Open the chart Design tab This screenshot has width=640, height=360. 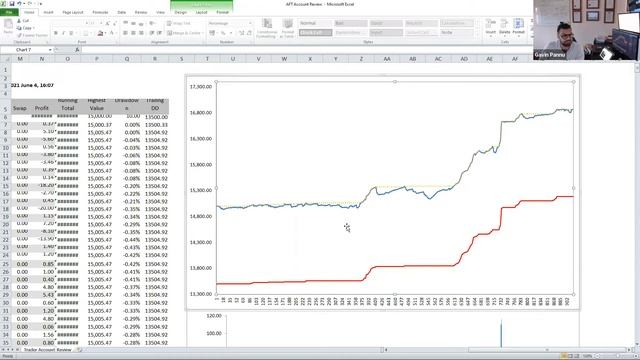click(180, 12)
